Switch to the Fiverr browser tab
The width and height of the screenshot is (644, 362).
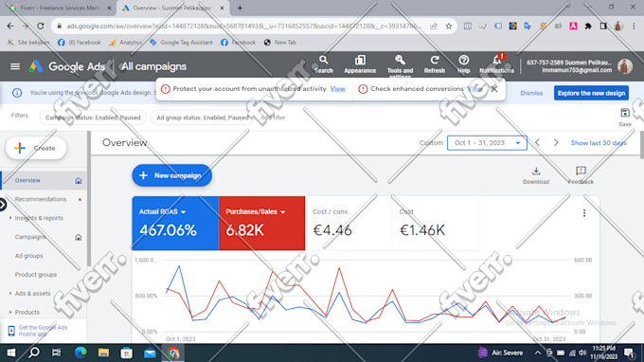[61, 8]
